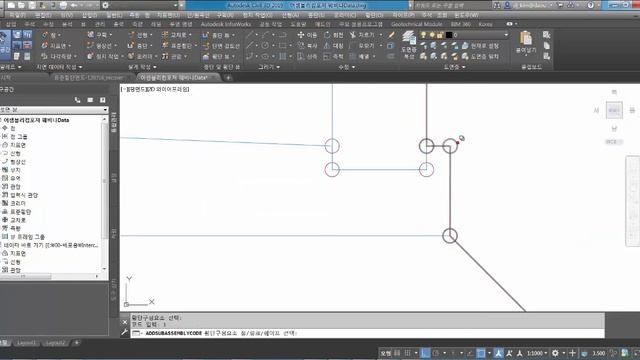Screen dimensions: 640x360
Task: Open the Feature Line (형상선) ribbon tool
Action: [x=102, y=46]
